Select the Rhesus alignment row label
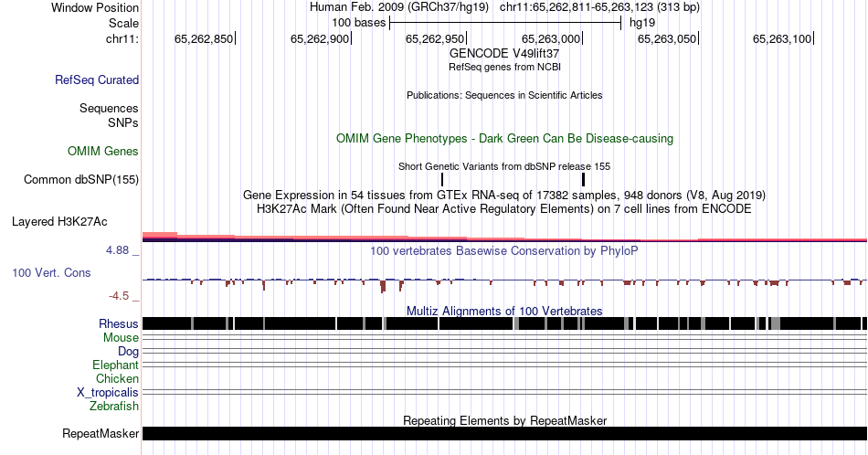Screen dimensions: 868x455 [119, 323]
